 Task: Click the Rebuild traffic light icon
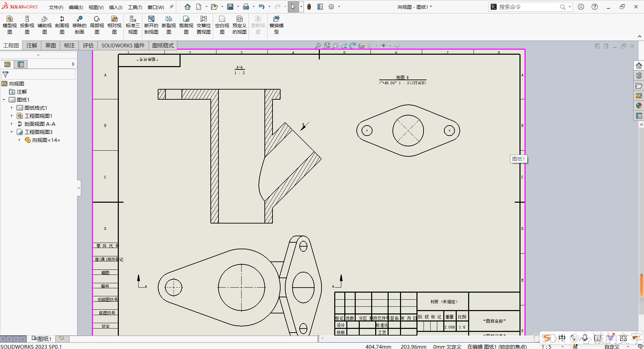309,7
